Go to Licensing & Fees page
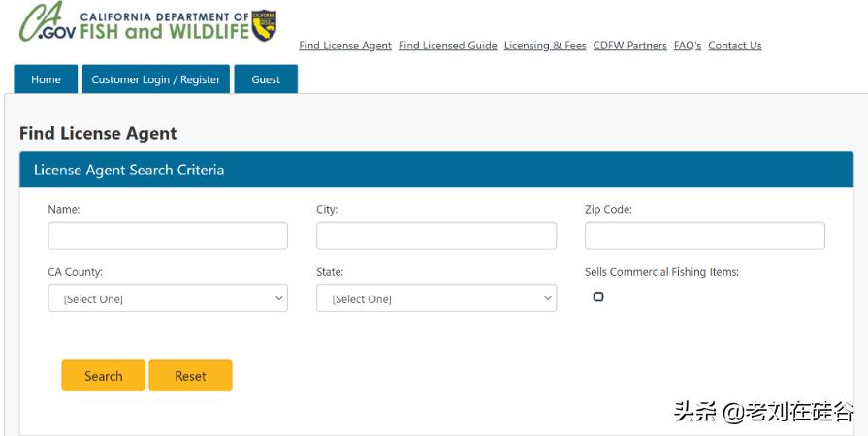Viewport: 868px width, 436px height. (545, 46)
